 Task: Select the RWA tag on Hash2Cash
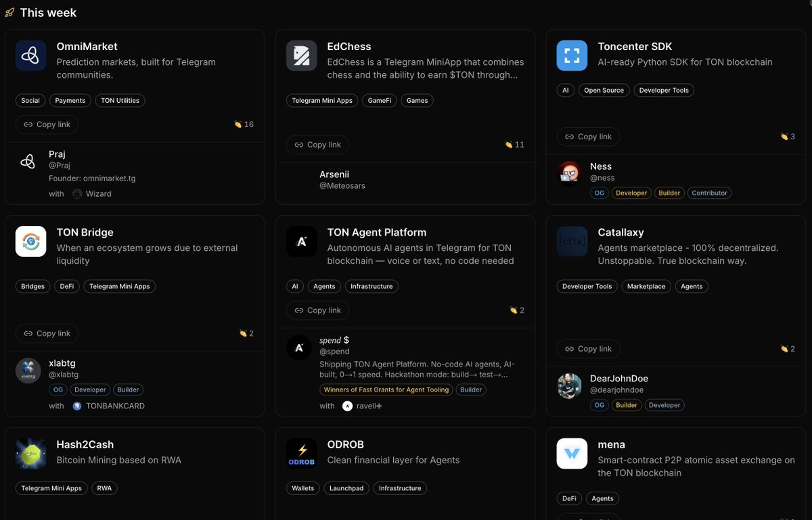tap(104, 488)
